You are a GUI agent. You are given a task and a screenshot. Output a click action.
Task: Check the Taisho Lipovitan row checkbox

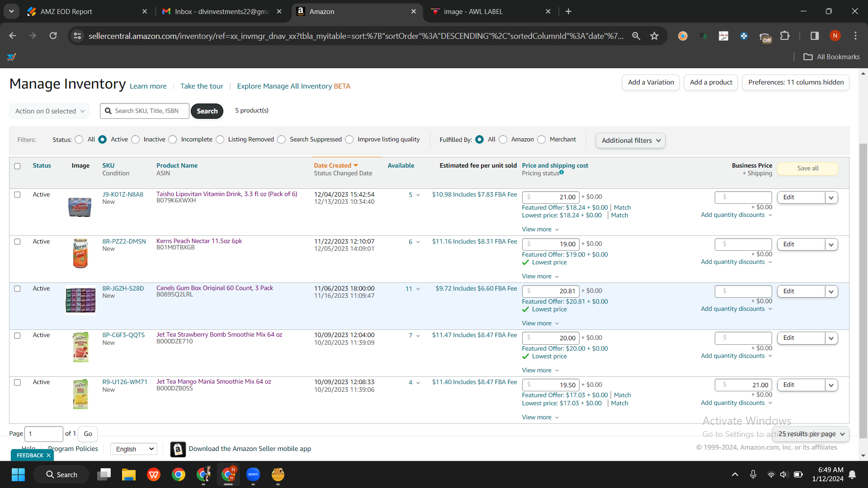click(x=17, y=195)
